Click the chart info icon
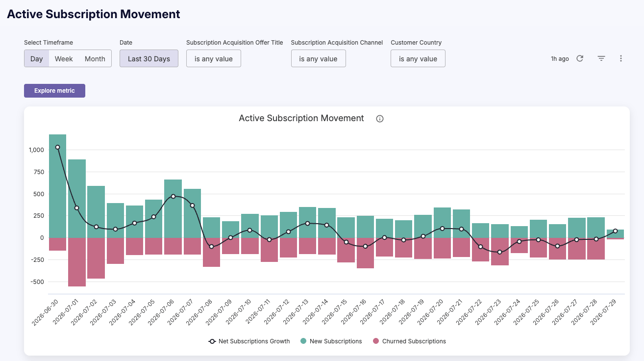644x361 pixels. pos(380,119)
